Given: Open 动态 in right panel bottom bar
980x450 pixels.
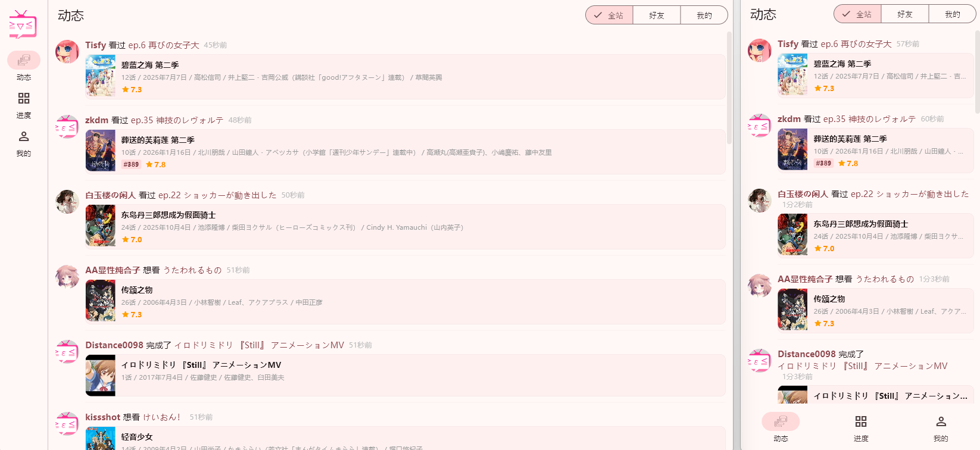Looking at the screenshot, I should coord(781,427).
